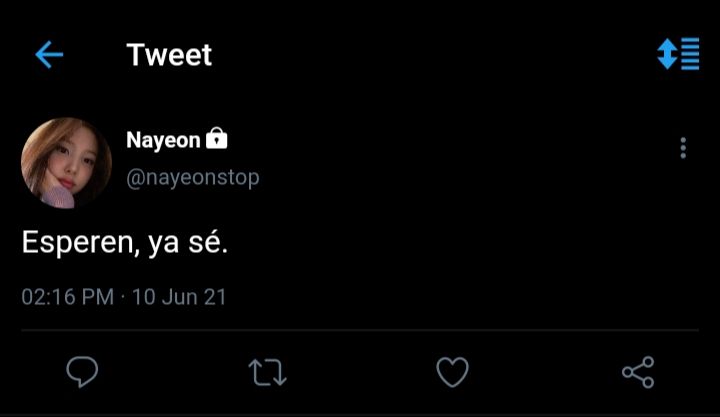Like the tweet with the heart icon

[452, 372]
